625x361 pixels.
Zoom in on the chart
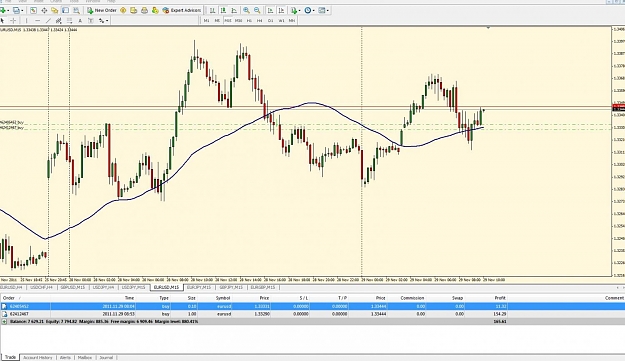click(x=246, y=10)
